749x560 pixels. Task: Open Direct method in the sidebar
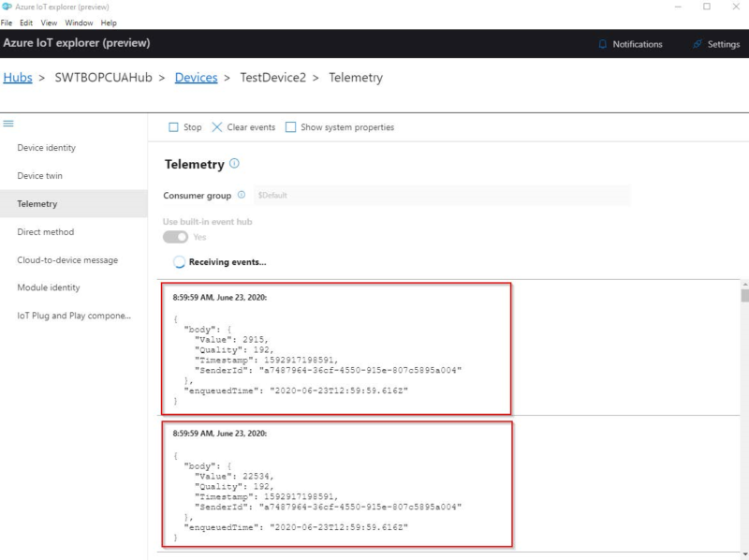coord(46,232)
